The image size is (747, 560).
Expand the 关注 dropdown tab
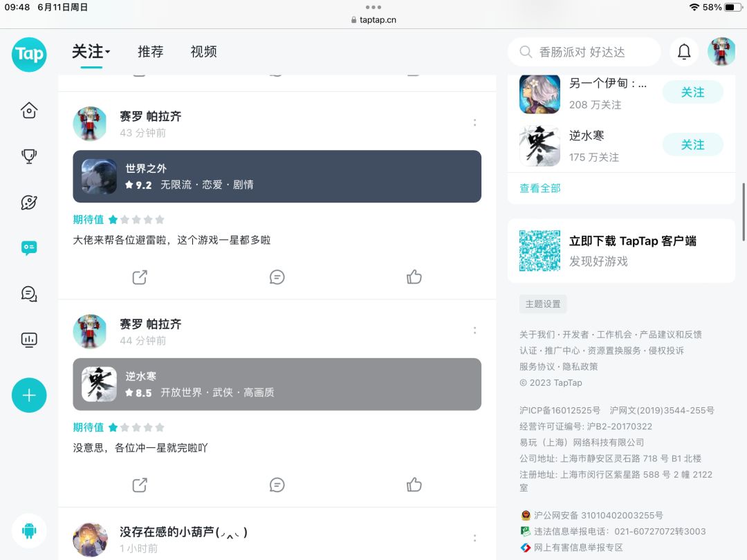(91, 51)
